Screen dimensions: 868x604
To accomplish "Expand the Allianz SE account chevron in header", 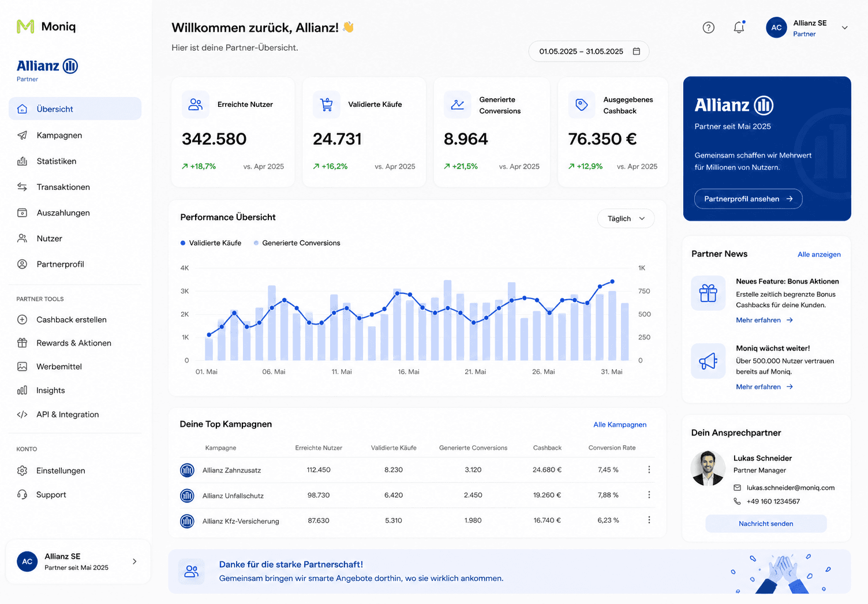I will point(844,28).
